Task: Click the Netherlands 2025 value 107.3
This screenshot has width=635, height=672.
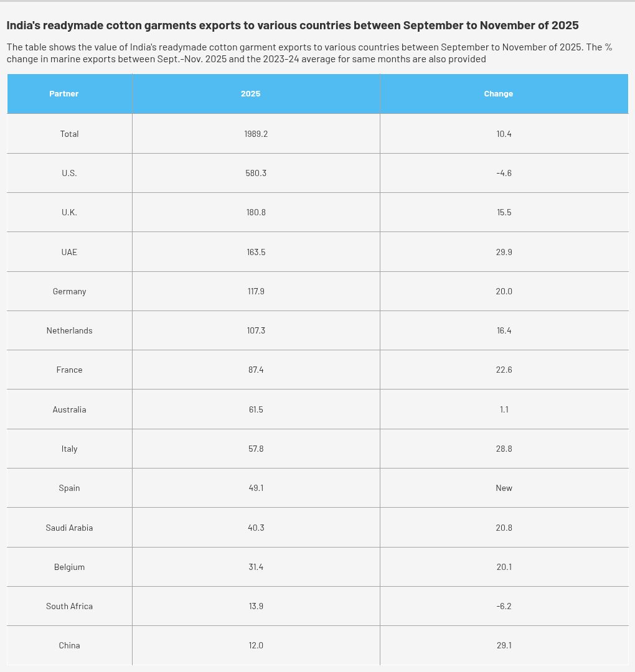Action: 256,330
